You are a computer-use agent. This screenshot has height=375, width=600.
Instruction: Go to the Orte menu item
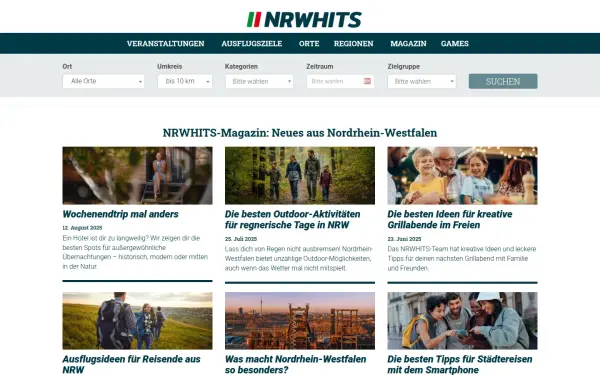309,44
